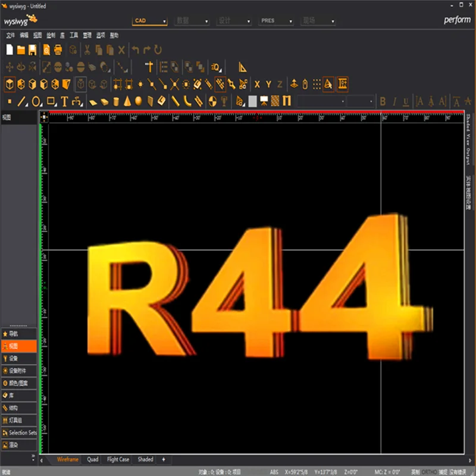
Task: Select the Rectangle drawing tool
Action: point(51,101)
